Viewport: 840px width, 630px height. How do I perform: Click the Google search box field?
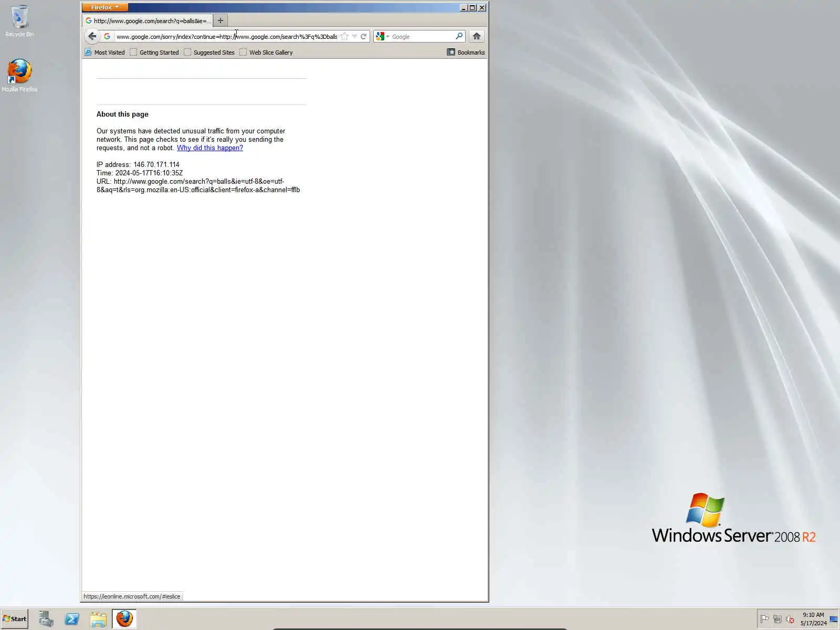coord(422,37)
